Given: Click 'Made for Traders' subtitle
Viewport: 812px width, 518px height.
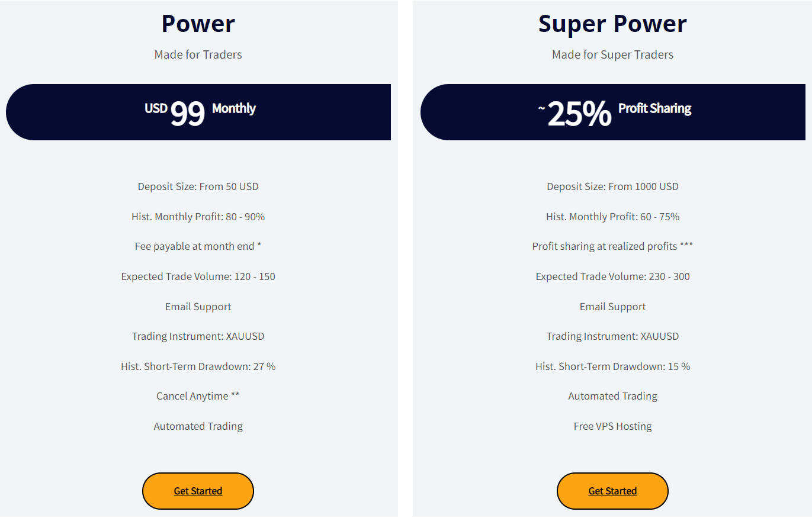Looking at the screenshot, I should [x=198, y=54].
